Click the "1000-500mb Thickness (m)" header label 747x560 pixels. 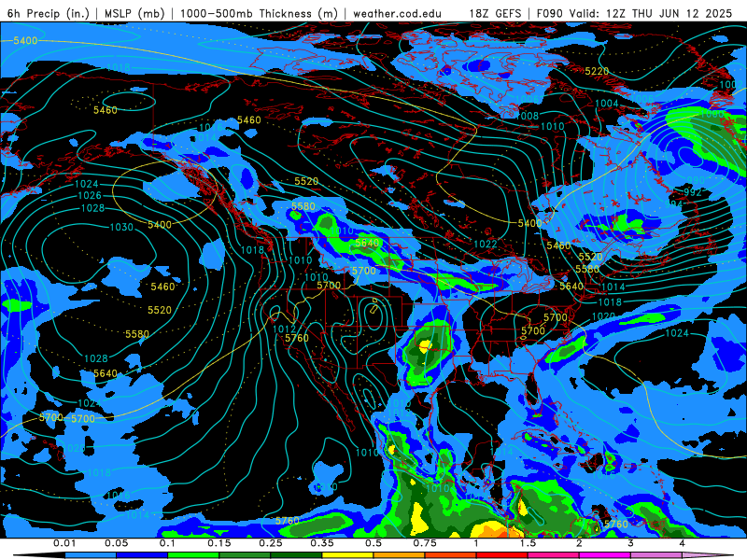pos(259,13)
